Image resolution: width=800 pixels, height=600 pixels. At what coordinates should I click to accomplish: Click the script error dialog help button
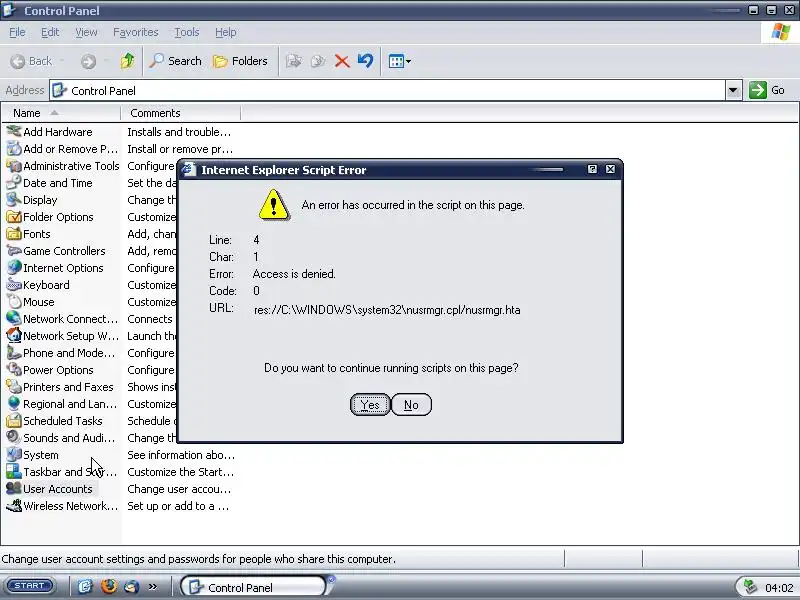(592, 169)
